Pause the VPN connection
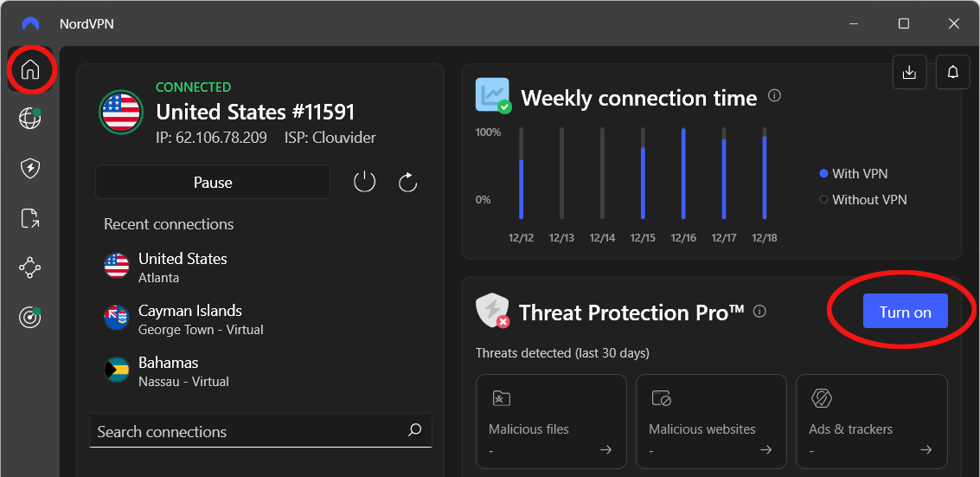980x477 pixels. pyautogui.click(x=213, y=182)
